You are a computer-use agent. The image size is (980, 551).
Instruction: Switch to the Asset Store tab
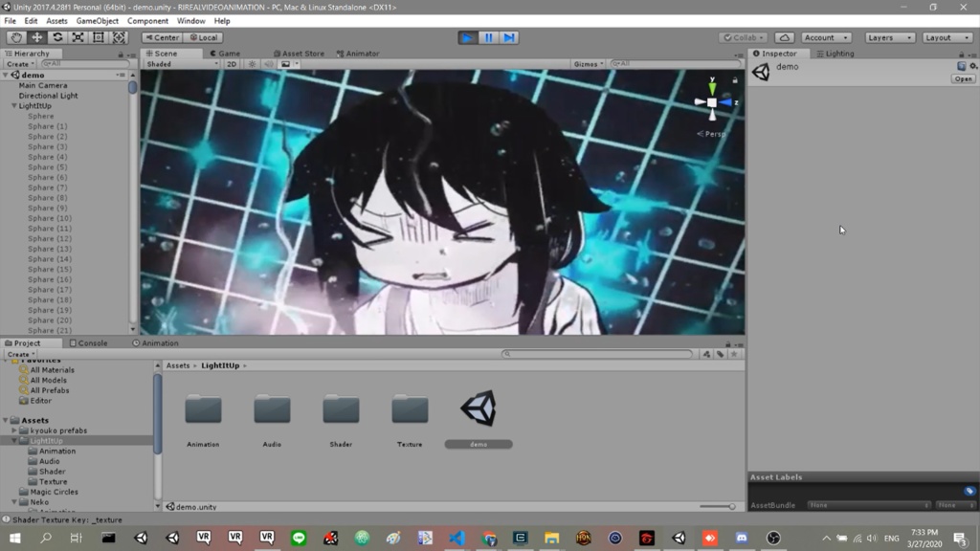click(299, 54)
